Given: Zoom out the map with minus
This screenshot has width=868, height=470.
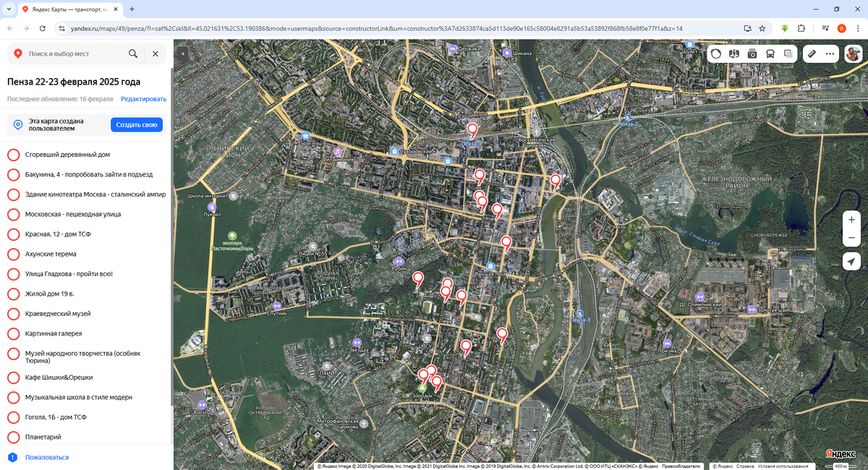Looking at the screenshot, I should [x=852, y=238].
